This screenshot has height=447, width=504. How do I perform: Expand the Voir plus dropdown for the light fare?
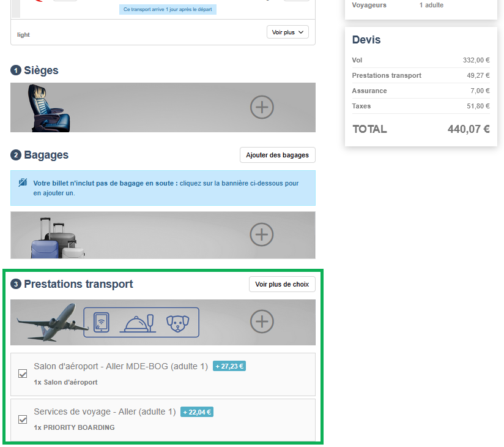click(x=287, y=32)
